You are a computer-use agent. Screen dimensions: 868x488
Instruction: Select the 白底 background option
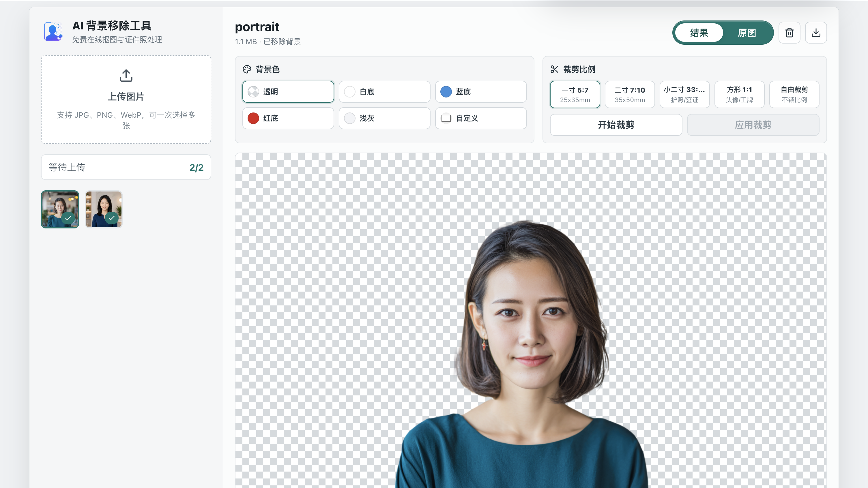pos(384,92)
